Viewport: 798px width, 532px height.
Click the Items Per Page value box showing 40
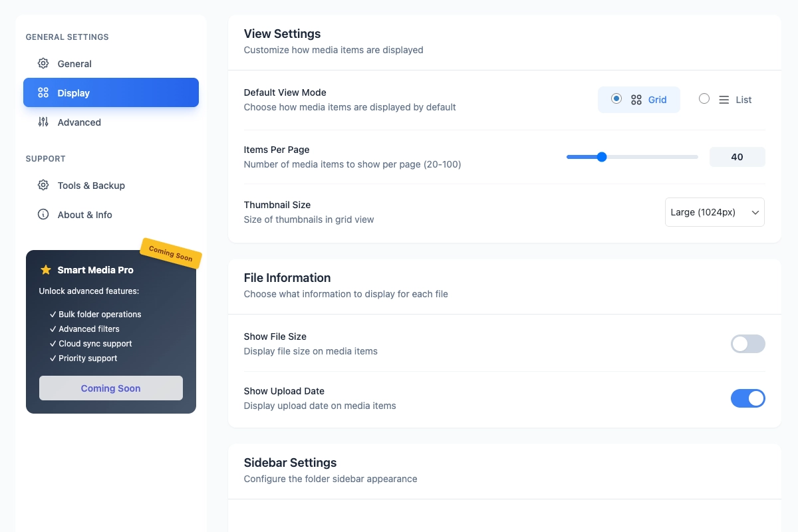[x=737, y=156]
